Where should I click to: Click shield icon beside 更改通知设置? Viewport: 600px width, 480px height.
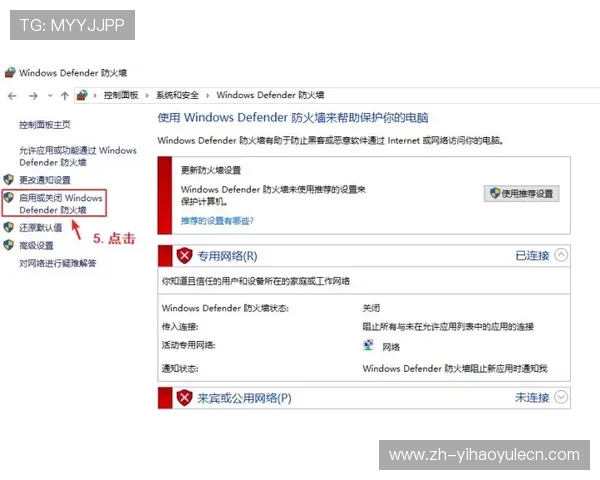point(8,180)
